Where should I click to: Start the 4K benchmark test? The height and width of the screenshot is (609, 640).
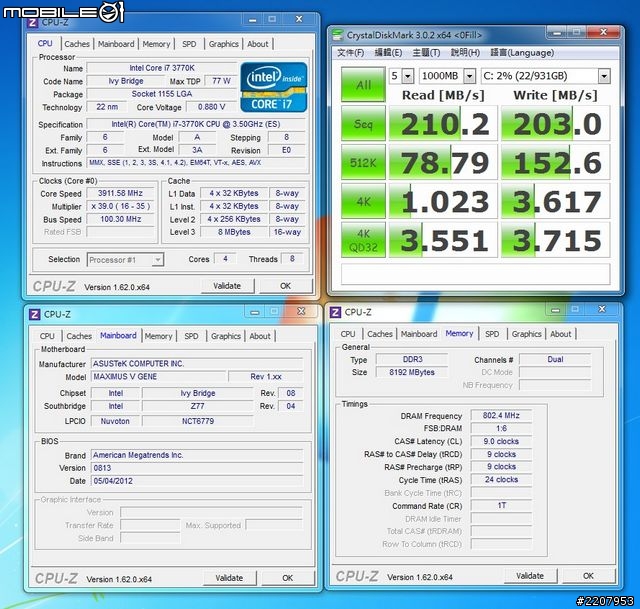coord(363,201)
